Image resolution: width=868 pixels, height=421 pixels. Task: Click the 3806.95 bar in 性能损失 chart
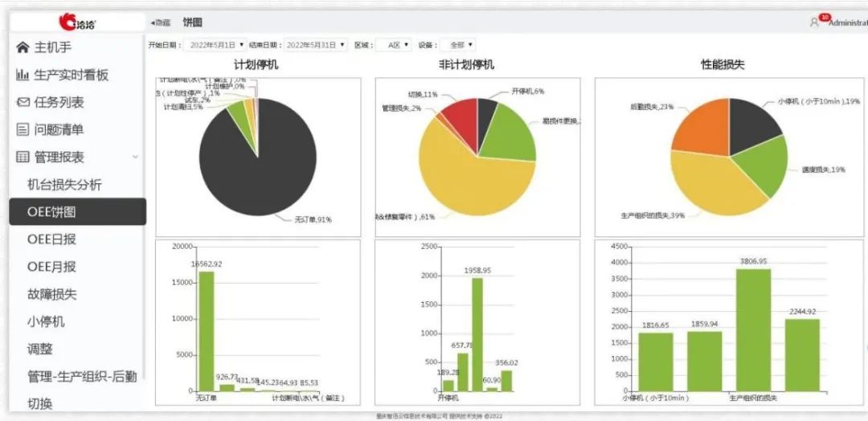click(x=753, y=329)
